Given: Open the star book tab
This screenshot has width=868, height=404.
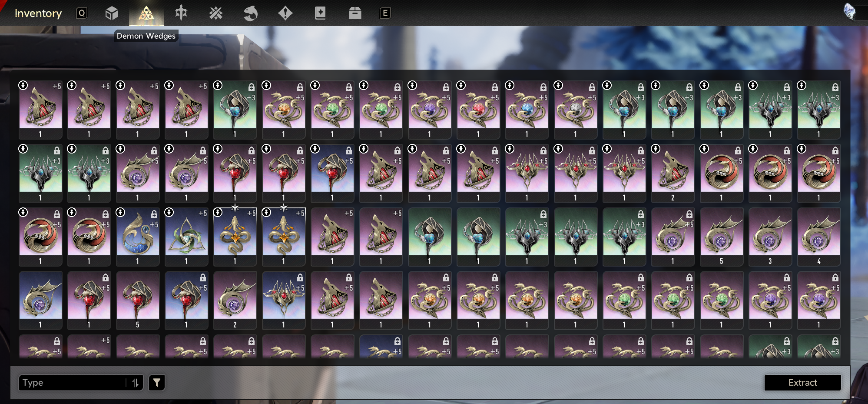Looking at the screenshot, I should 320,13.
